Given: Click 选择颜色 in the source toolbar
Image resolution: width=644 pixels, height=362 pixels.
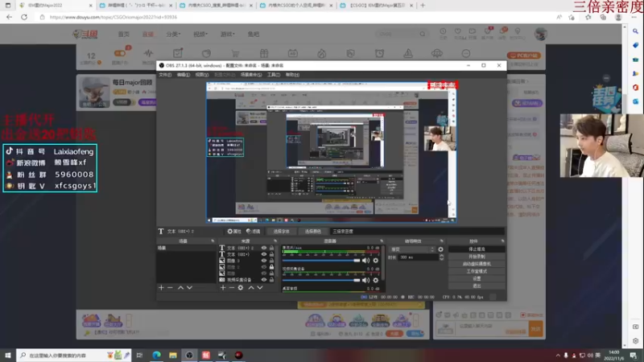Looking at the screenshot, I should pyautogui.click(x=312, y=231).
